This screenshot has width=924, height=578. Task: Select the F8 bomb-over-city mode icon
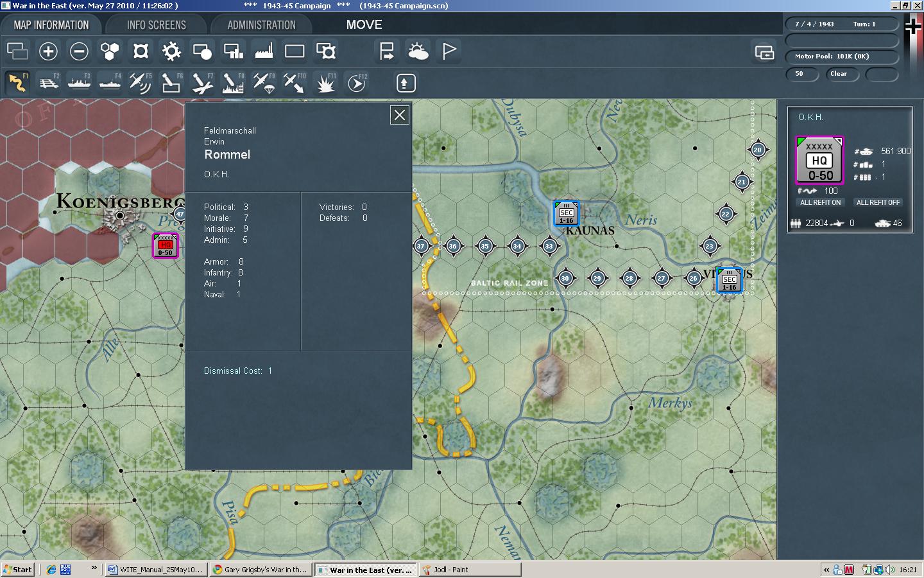[x=233, y=83]
